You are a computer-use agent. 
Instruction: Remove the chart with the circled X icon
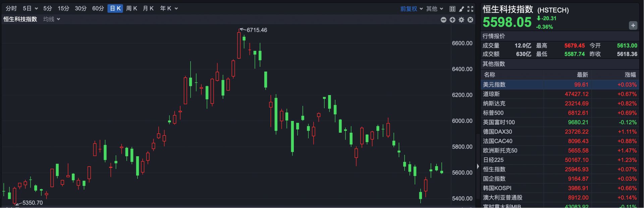(x=471, y=20)
